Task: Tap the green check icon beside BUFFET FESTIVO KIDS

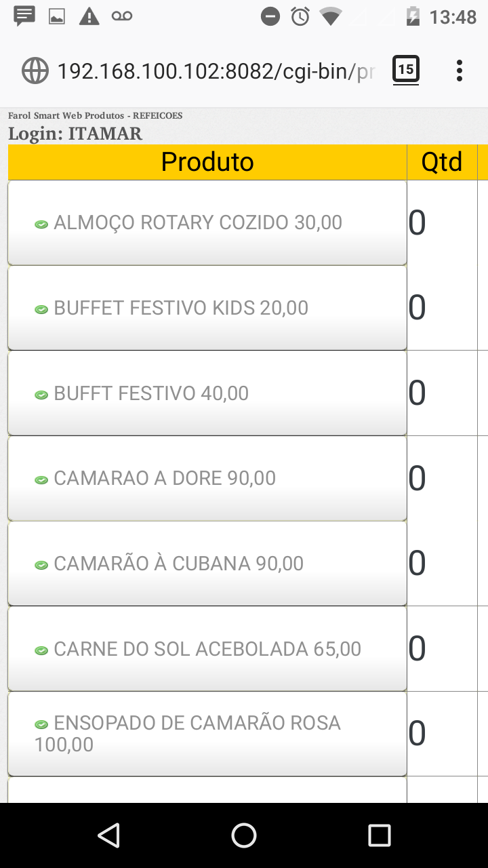Action: (41, 309)
